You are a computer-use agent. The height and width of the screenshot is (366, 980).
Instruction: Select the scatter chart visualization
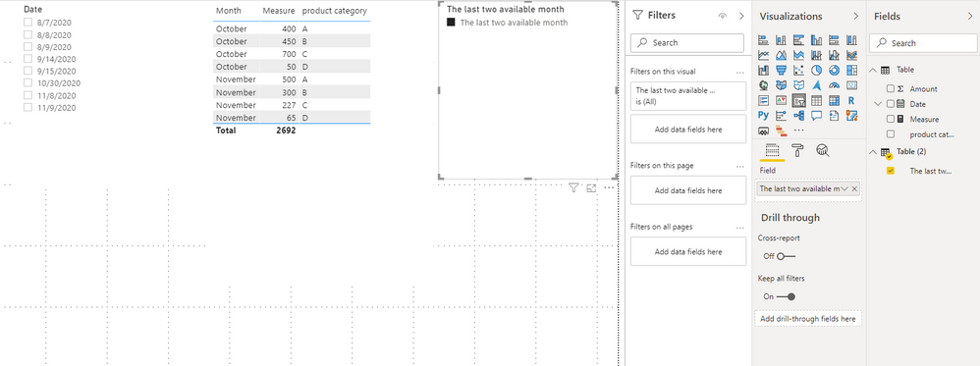pos(798,70)
